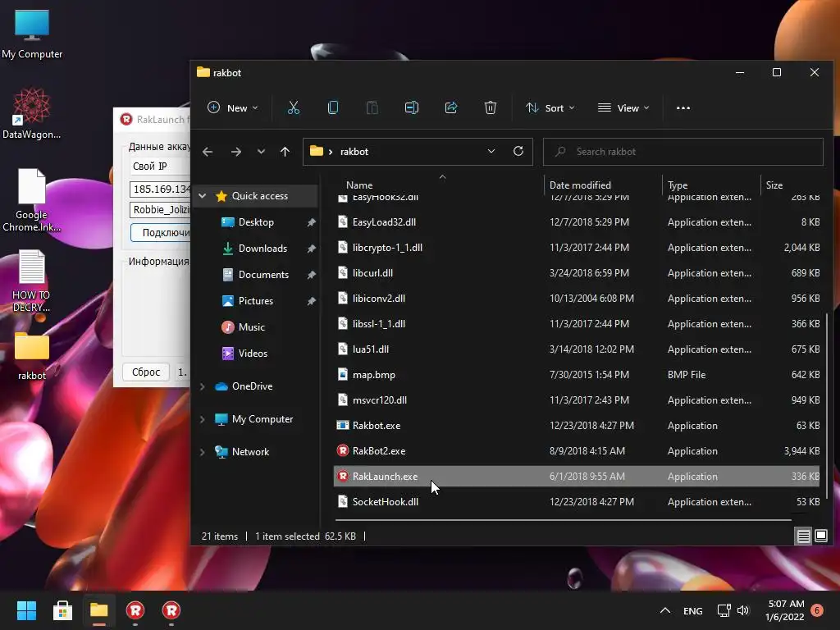The height and width of the screenshot is (630, 840).
Task: Select HOW TO DECRY desktop text file
Action: (x=32, y=281)
